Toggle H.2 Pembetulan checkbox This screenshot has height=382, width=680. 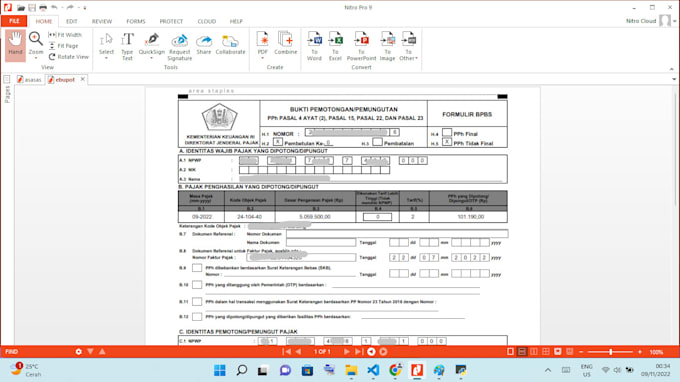pyautogui.click(x=278, y=142)
